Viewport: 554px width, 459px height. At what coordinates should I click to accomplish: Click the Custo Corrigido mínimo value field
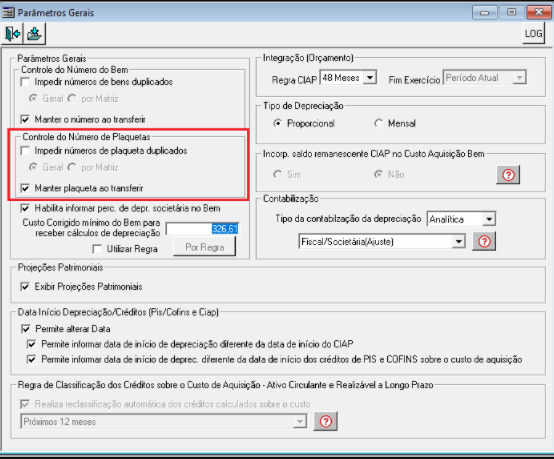tap(202, 229)
